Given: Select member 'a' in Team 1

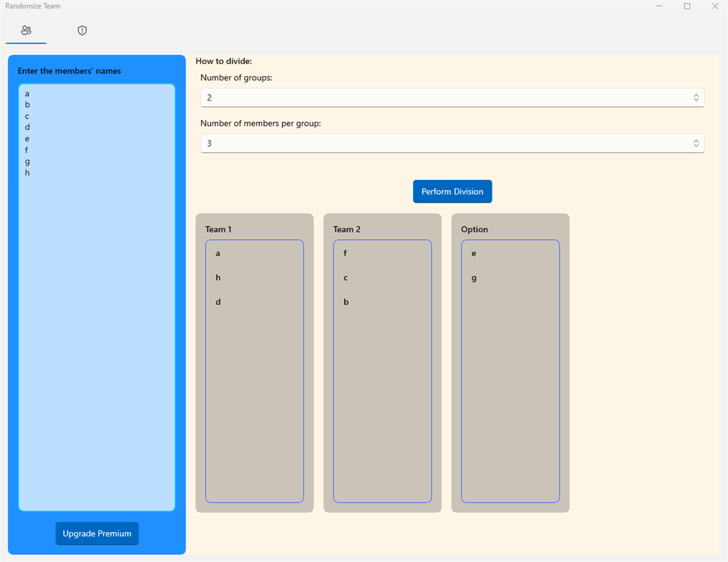Looking at the screenshot, I should (218, 253).
